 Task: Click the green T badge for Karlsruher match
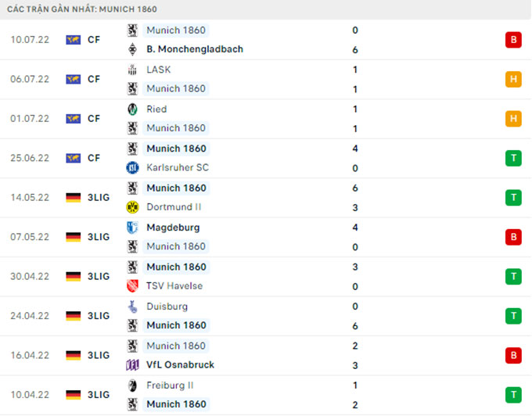coord(513,158)
